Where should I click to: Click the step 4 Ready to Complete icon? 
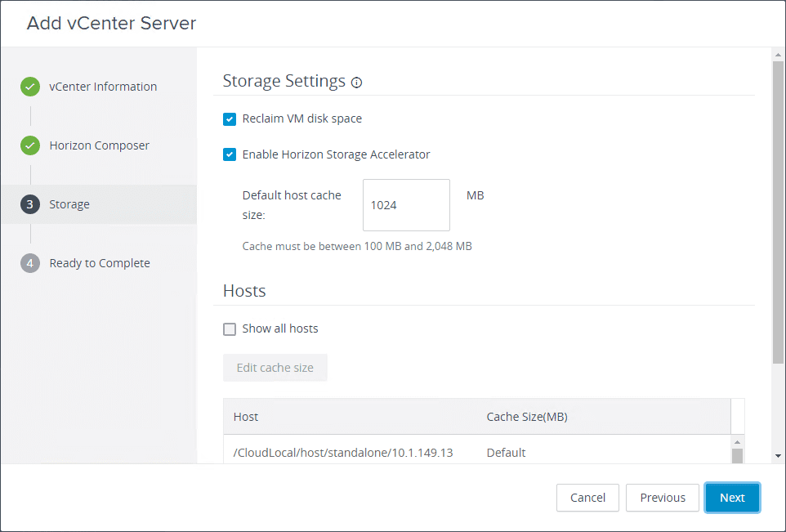[30, 263]
